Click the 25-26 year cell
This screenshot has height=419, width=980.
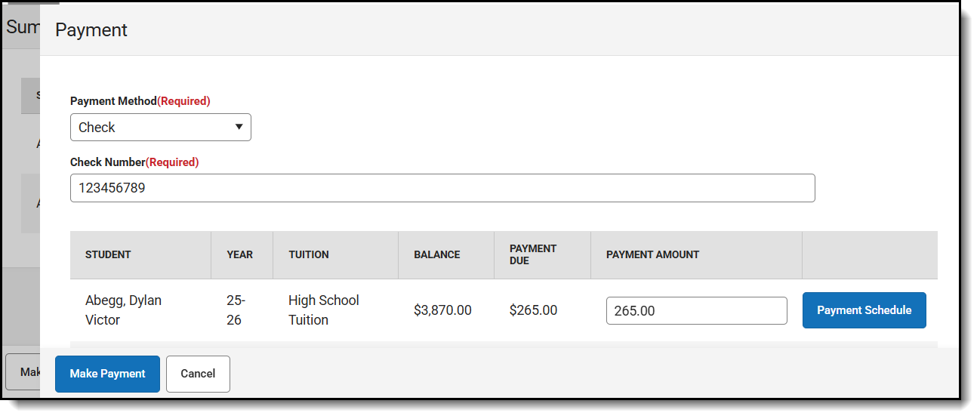point(236,310)
